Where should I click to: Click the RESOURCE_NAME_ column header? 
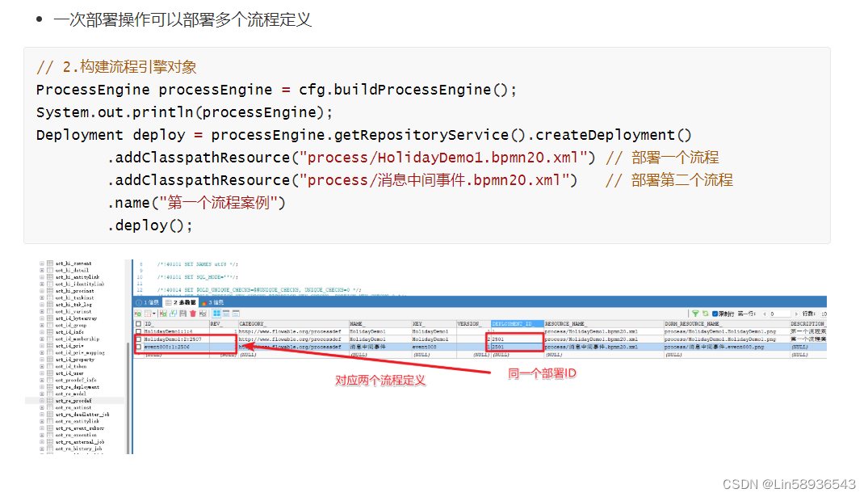click(x=603, y=323)
